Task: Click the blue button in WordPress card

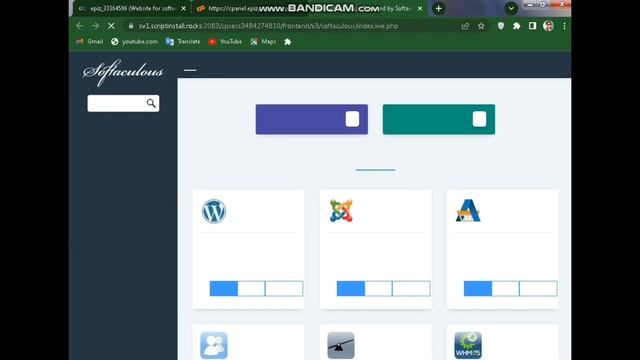Action: point(224,289)
